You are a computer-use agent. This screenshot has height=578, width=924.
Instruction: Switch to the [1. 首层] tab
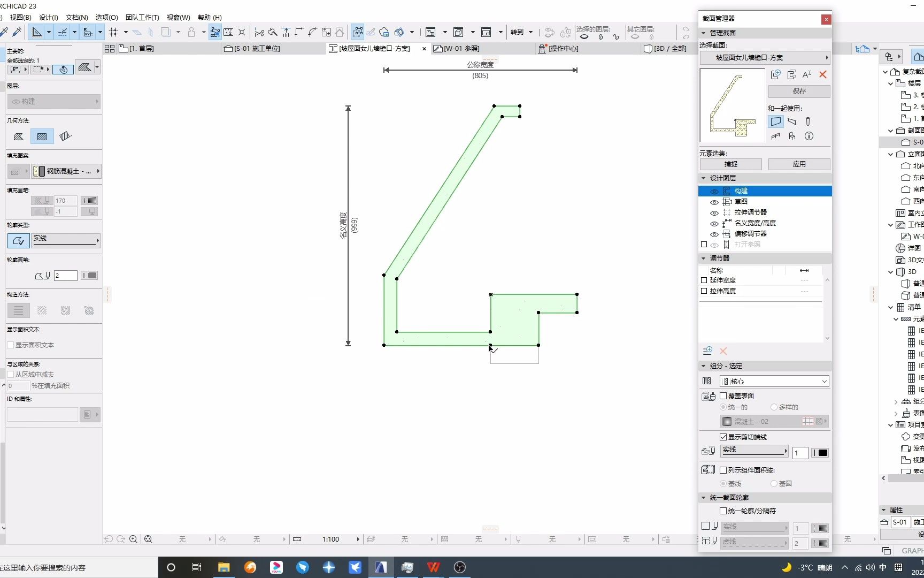pyautogui.click(x=142, y=48)
